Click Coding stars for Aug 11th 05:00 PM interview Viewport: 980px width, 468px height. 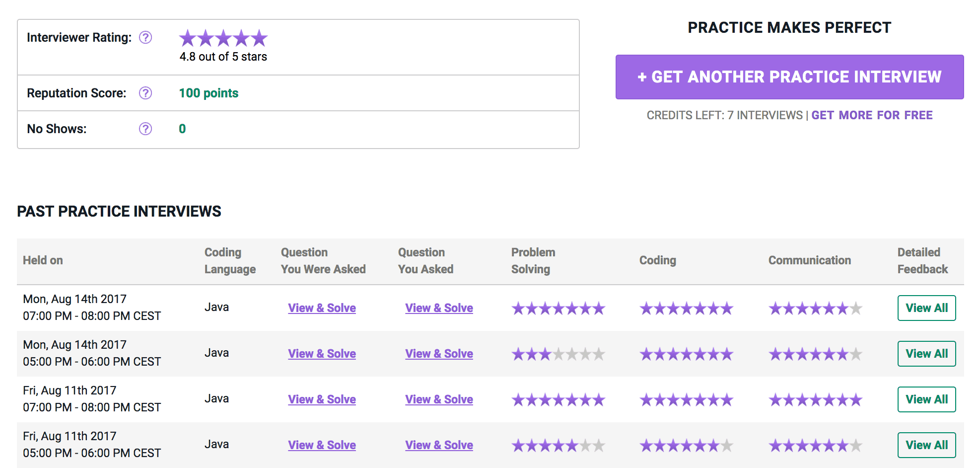coord(686,446)
